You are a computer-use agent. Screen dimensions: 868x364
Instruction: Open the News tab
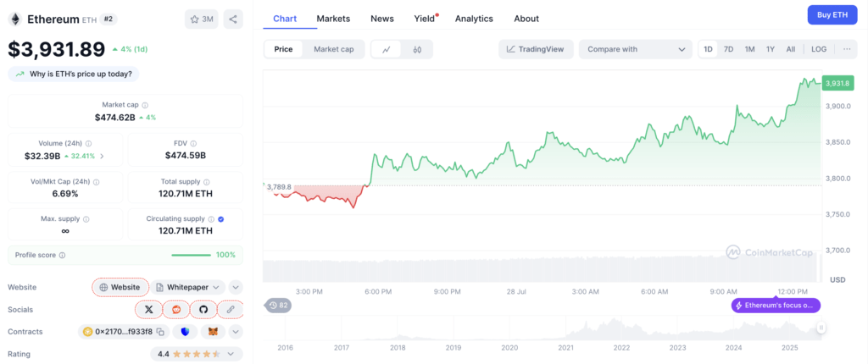click(x=382, y=19)
